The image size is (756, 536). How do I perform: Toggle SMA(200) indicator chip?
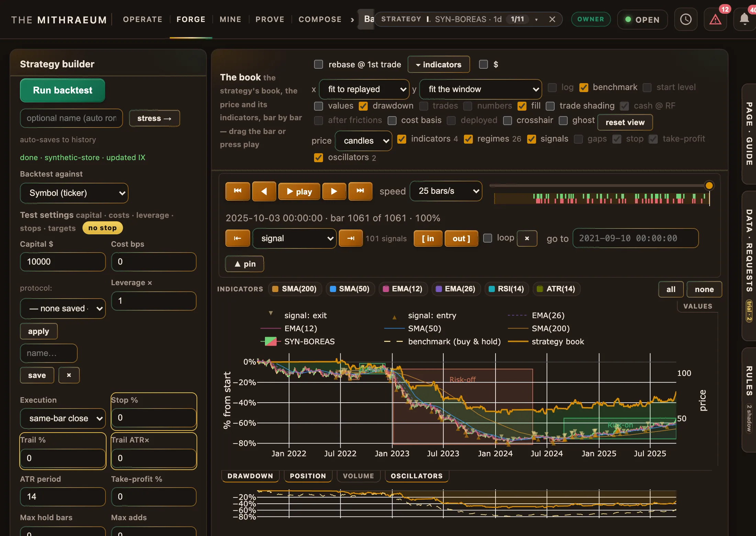tap(294, 289)
